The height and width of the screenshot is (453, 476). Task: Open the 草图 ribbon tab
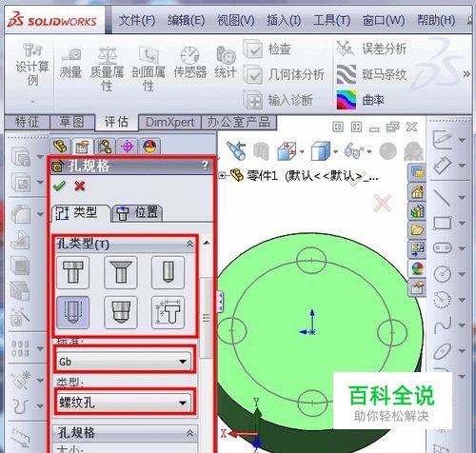pos(72,122)
